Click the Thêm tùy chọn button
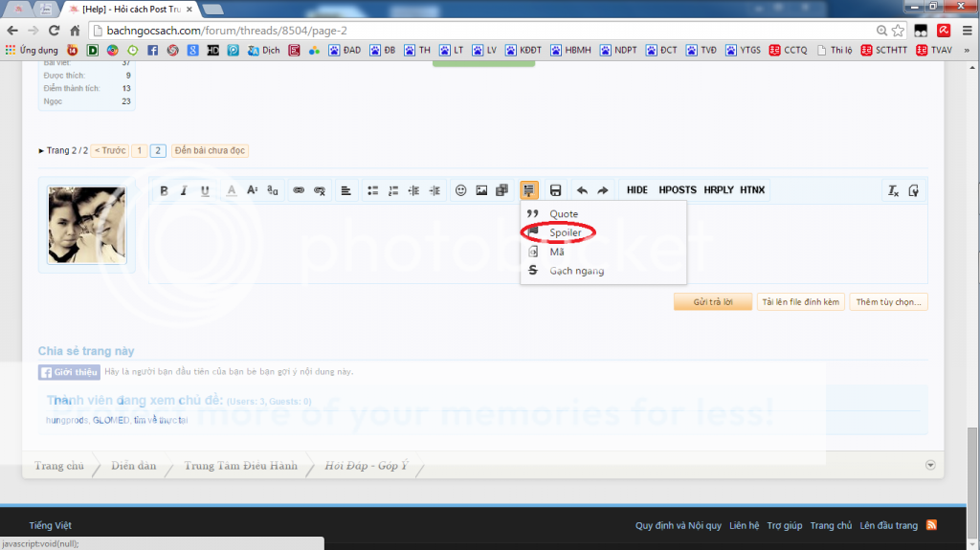 [889, 302]
